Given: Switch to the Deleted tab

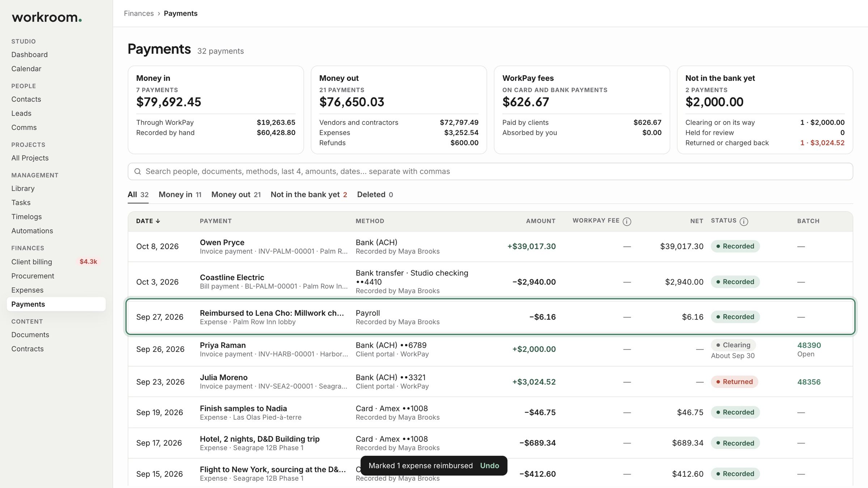Looking at the screenshot, I should coord(375,194).
